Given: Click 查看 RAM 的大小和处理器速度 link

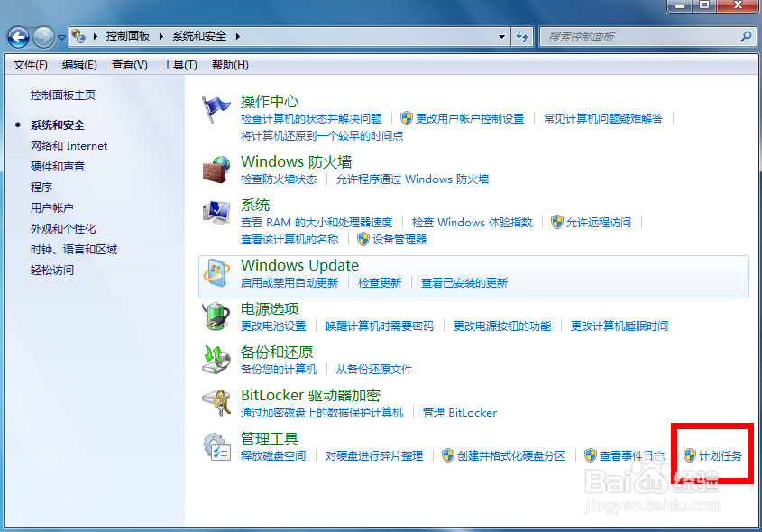Looking at the screenshot, I should point(317,223).
